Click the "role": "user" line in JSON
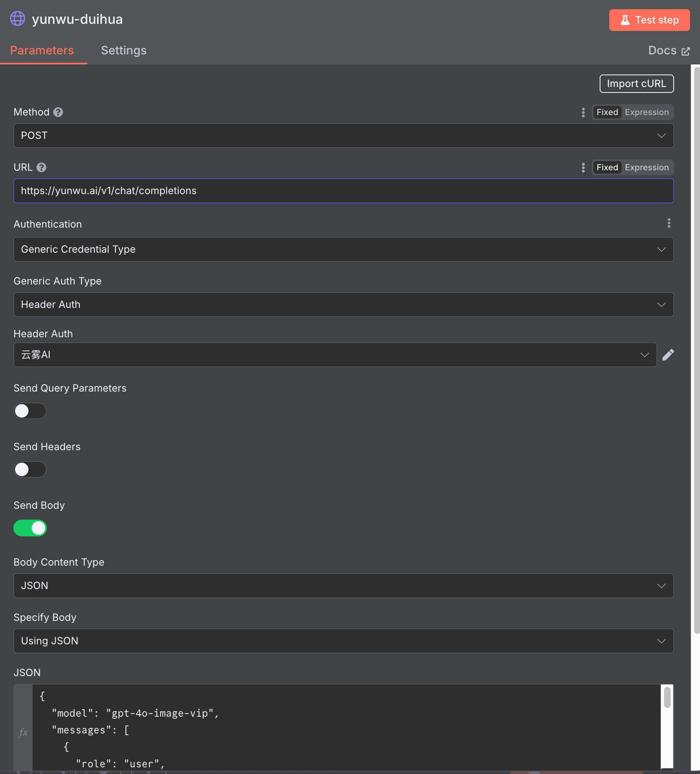700x774 pixels. (120, 764)
